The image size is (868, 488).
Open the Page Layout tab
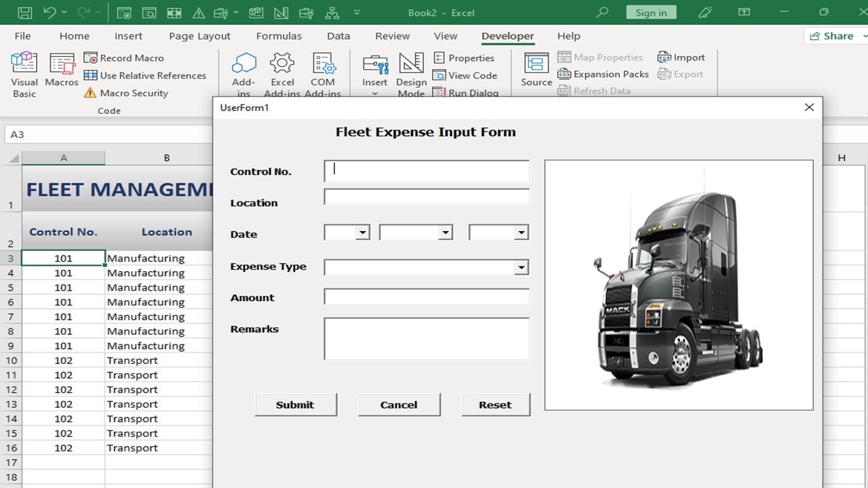(x=199, y=36)
